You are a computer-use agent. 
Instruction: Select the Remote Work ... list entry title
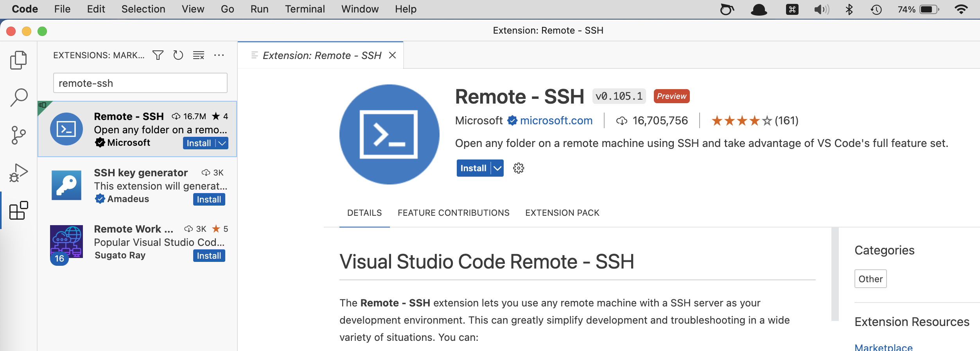(133, 229)
